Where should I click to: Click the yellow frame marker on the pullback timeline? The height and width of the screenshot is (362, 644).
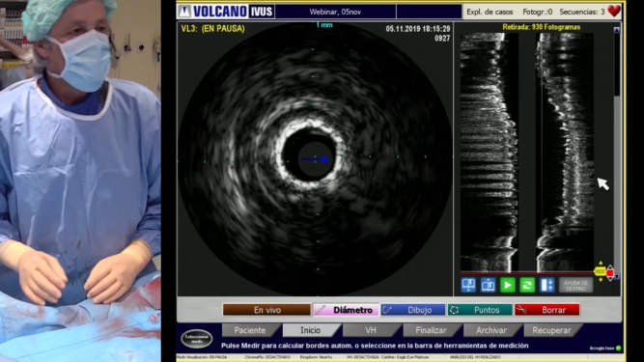pyautogui.click(x=600, y=271)
